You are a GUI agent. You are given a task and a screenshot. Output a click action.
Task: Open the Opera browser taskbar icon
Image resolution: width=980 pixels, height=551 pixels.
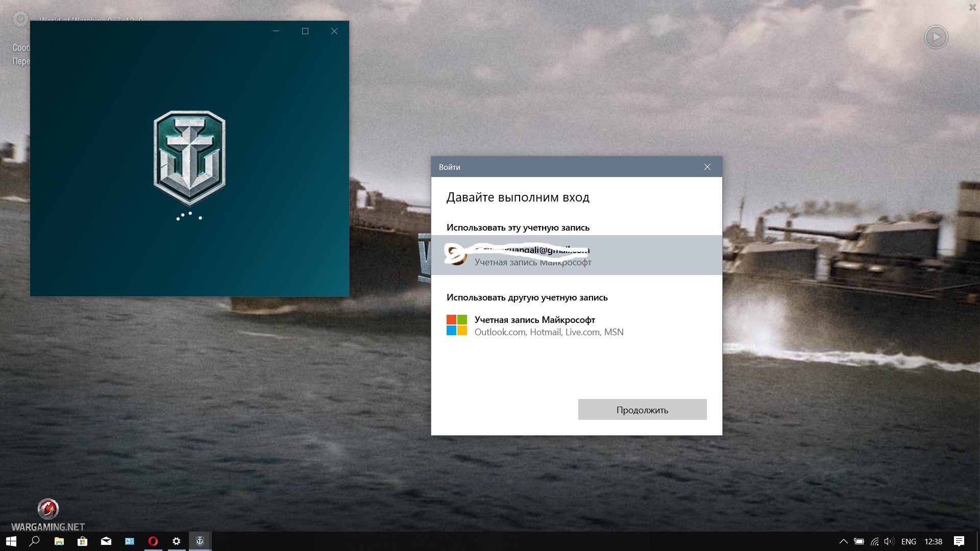153,541
